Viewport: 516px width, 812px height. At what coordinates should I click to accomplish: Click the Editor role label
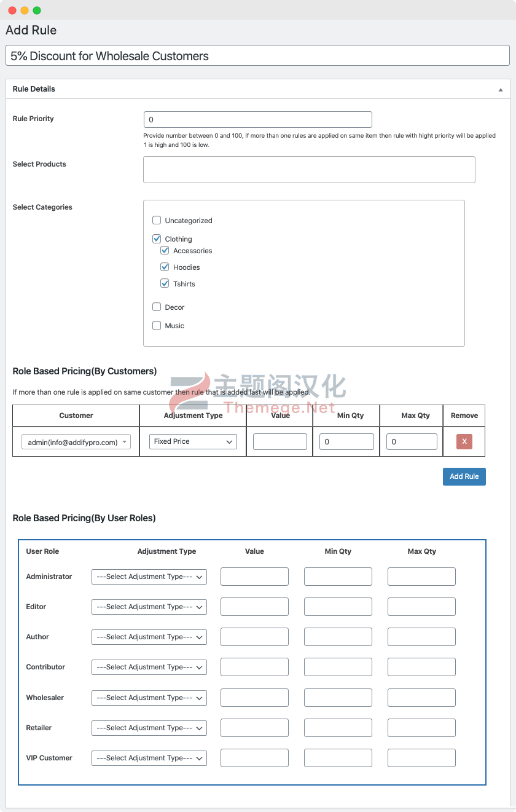tap(36, 607)
